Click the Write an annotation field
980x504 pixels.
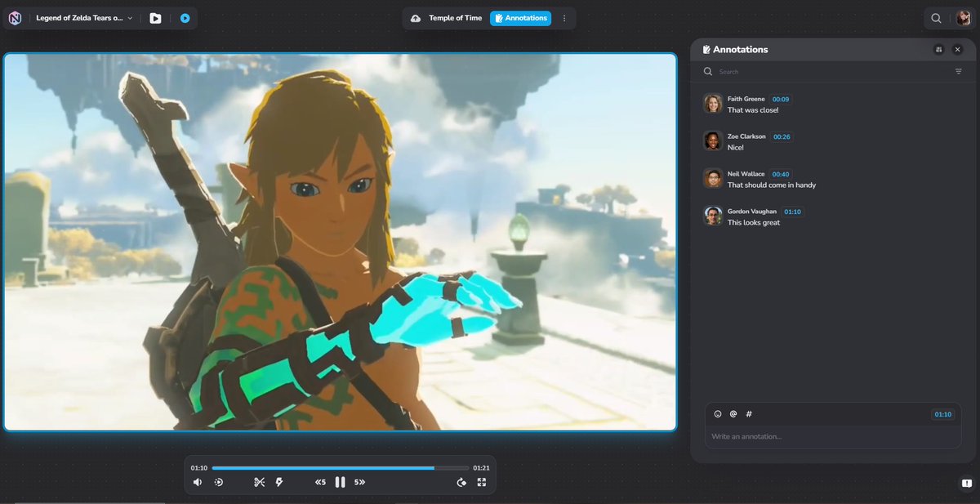833,437
